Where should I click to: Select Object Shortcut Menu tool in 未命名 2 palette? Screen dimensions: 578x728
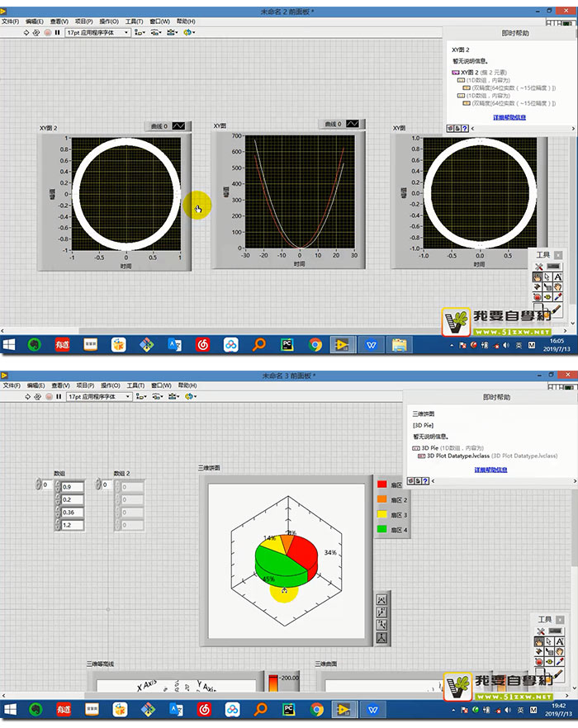[547, 287]
